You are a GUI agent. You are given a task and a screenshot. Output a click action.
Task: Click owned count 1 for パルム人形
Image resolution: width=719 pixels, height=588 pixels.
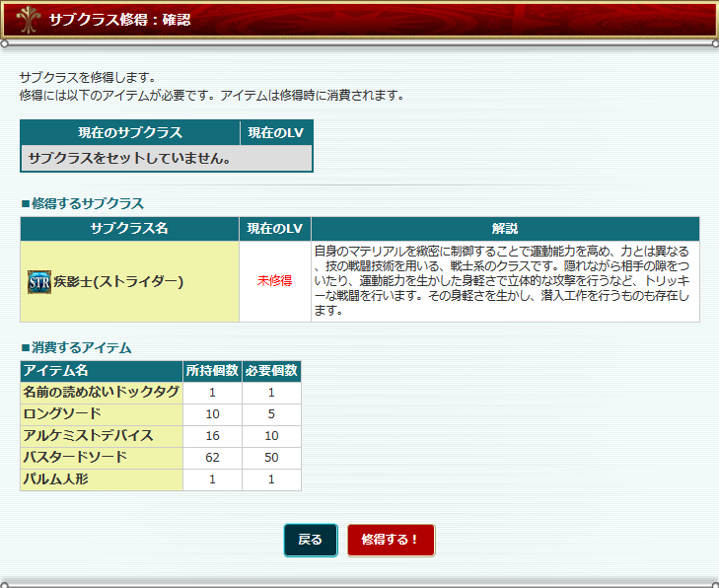(x=212, y=479)
